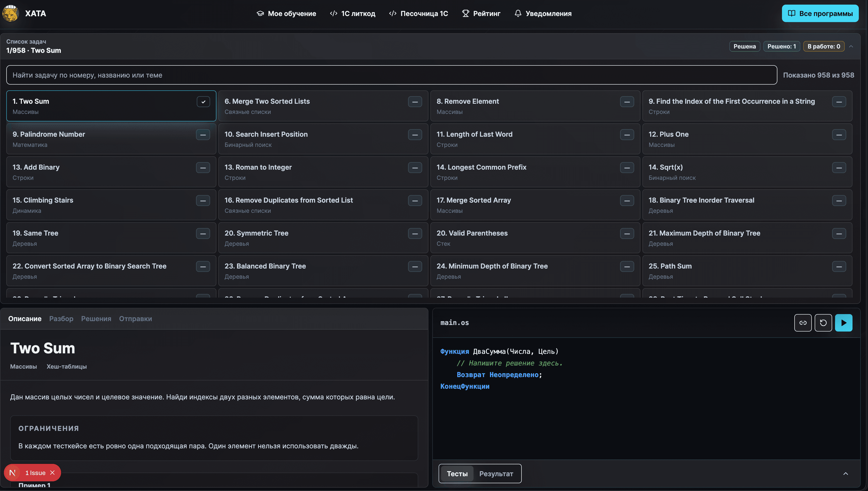Image resolution: width=868 pixels, height=491 pixels.
Task: Click the В работе: 0 badge
Action: coord(824,47)
